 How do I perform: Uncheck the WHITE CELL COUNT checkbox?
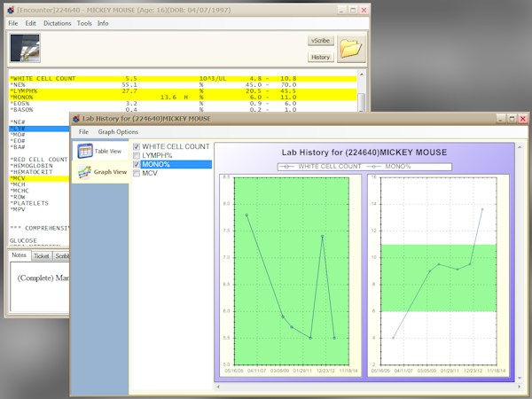click(137, 146)
